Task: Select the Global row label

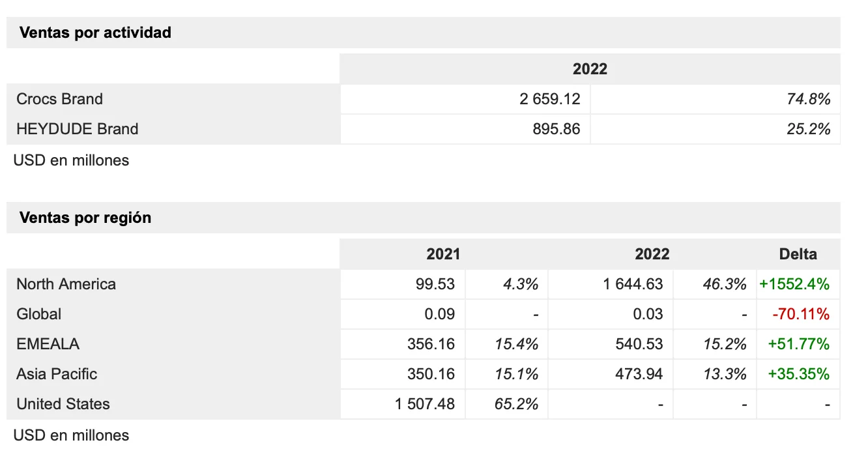Action: (38, 314)
